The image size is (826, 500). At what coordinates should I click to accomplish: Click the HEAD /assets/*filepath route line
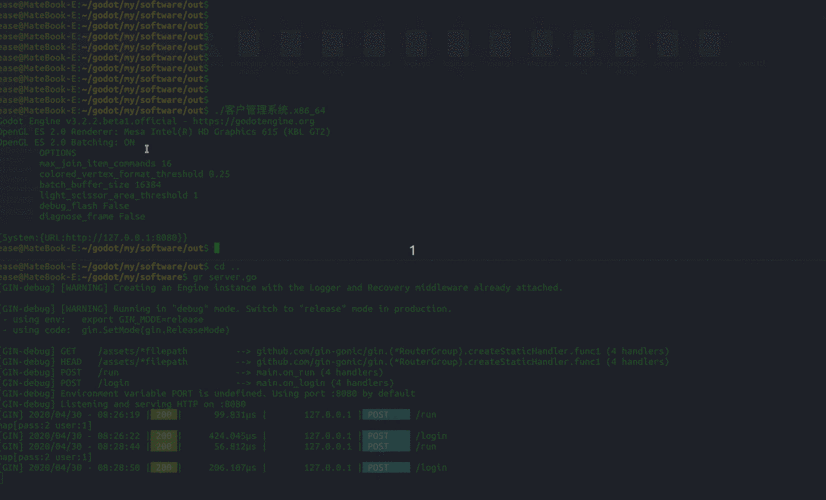[x=335, y=361]
